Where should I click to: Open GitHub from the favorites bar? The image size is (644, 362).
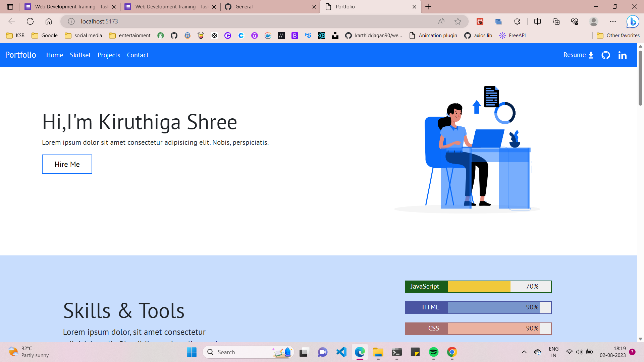(x=174, y=35)
